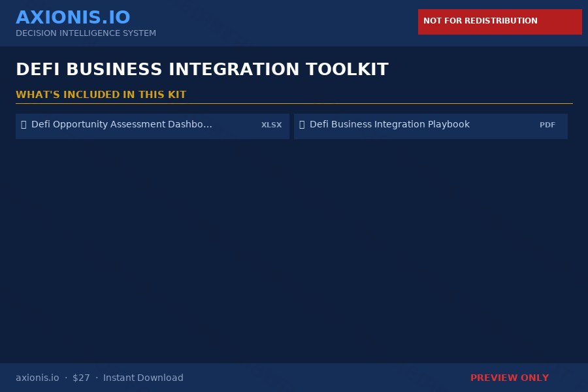Click the AXIONIS.IO logo
Image resolution: width=588 pixels, height=392 pixels.
coord(73,17)
